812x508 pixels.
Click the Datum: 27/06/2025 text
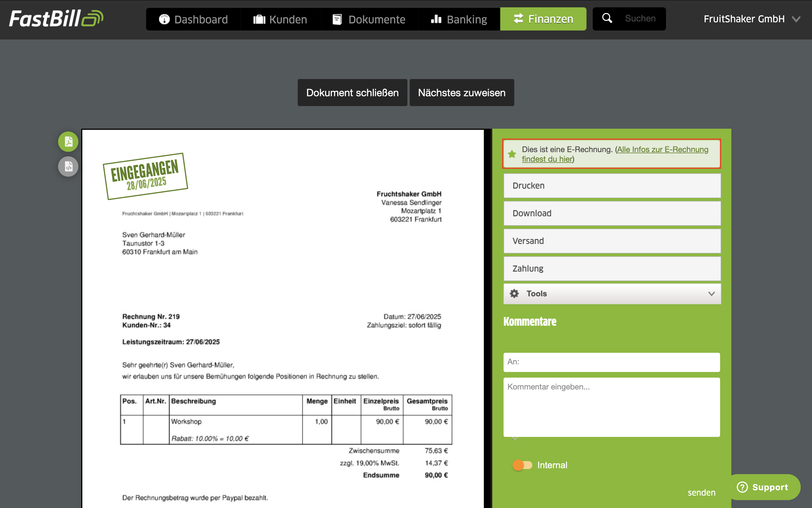coord(412,316)
